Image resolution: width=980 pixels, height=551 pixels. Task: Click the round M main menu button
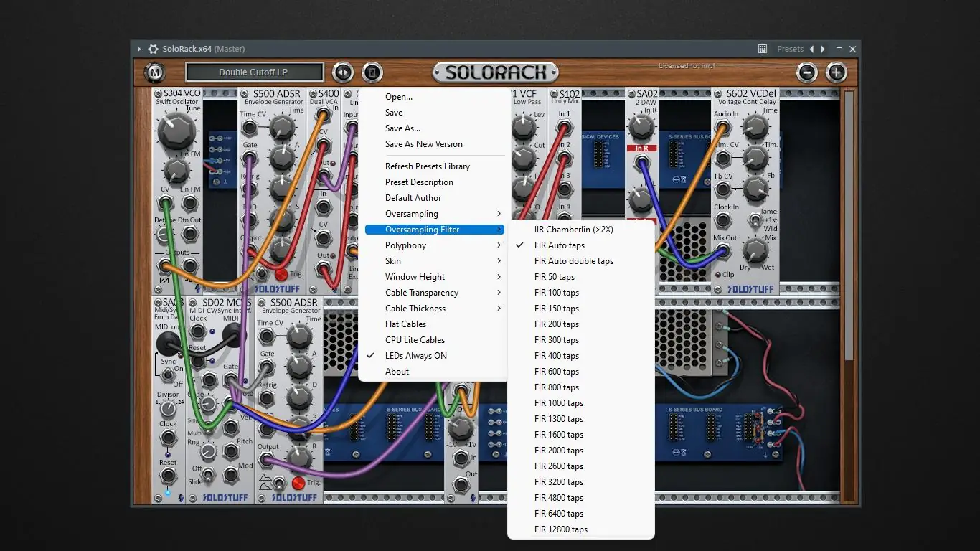154,72
